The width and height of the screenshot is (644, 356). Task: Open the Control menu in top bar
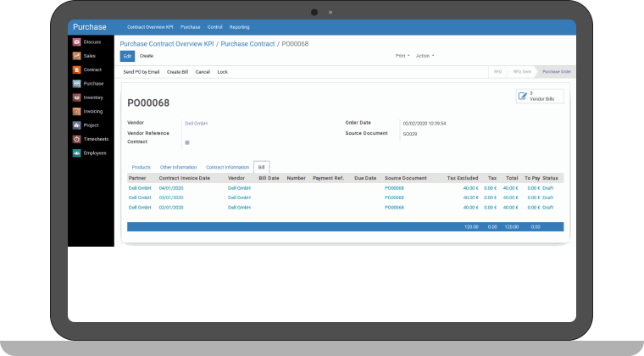click(x=214, y=27)
